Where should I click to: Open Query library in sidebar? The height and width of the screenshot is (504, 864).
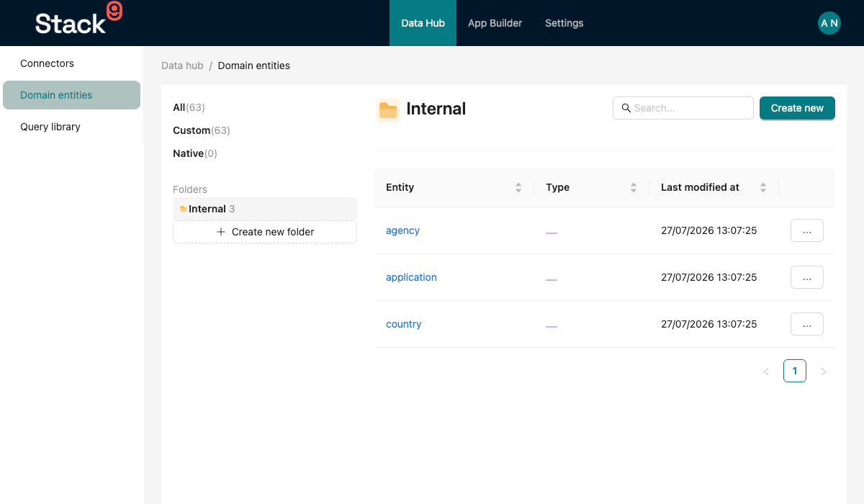click(71, 127)
